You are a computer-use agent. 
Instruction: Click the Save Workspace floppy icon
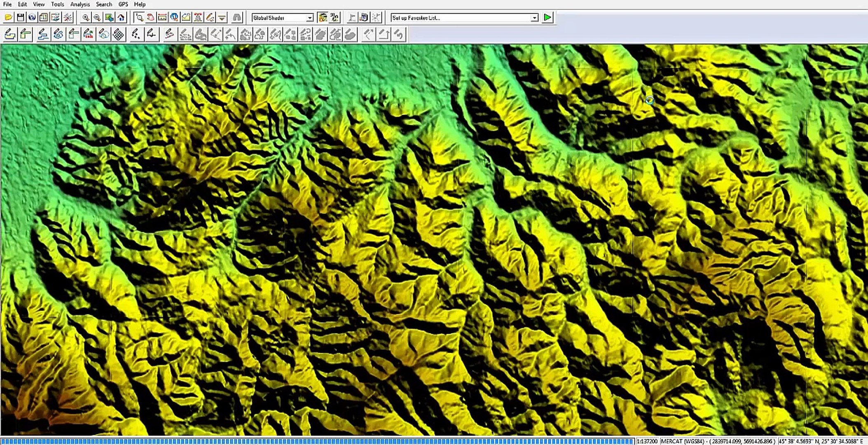(20, 17)
